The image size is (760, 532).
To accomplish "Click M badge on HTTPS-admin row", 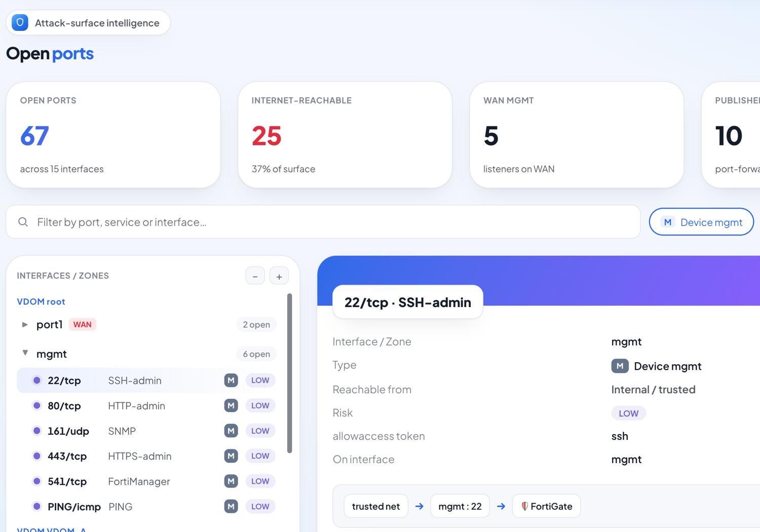I will [x=231, y=456].
